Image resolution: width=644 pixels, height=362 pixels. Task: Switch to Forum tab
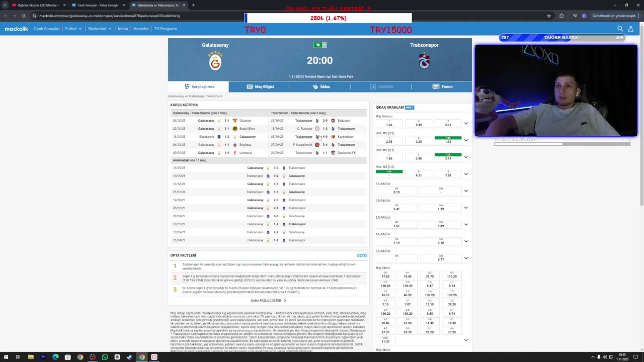tap(442, 86)
